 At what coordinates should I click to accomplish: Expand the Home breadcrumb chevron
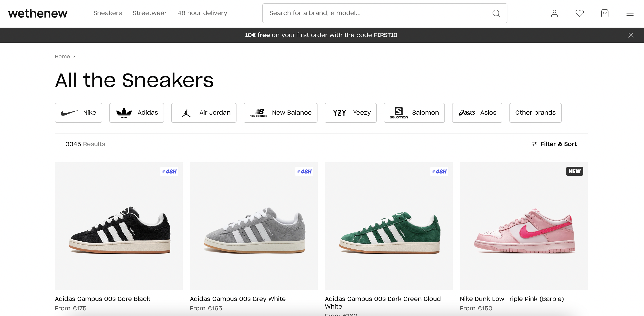tap(74, 57)
